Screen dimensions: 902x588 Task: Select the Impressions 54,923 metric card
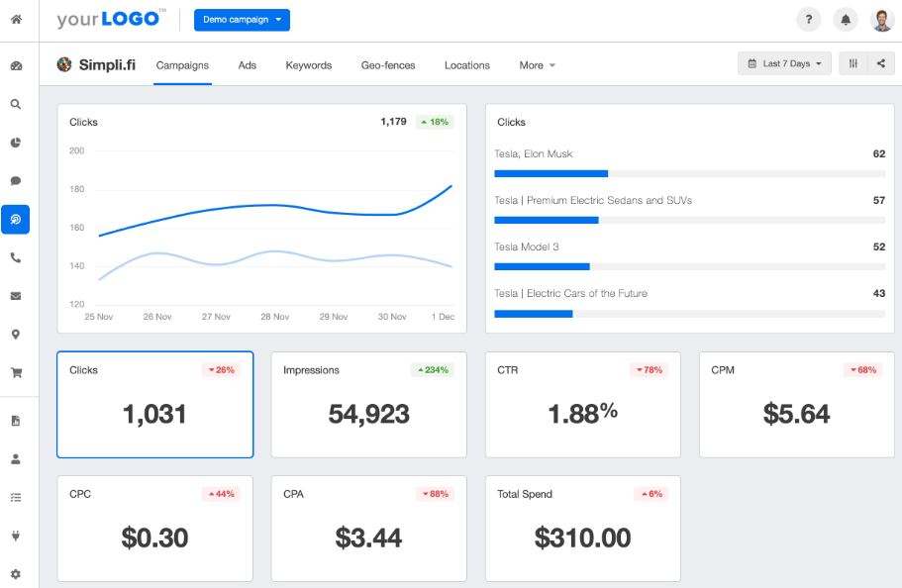tap(368, 405)
